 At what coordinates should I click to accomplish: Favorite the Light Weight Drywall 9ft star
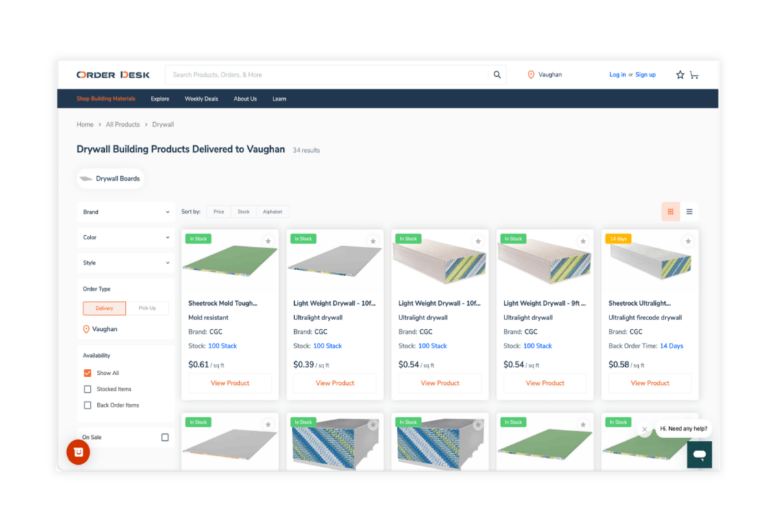(x=583, y=241)
